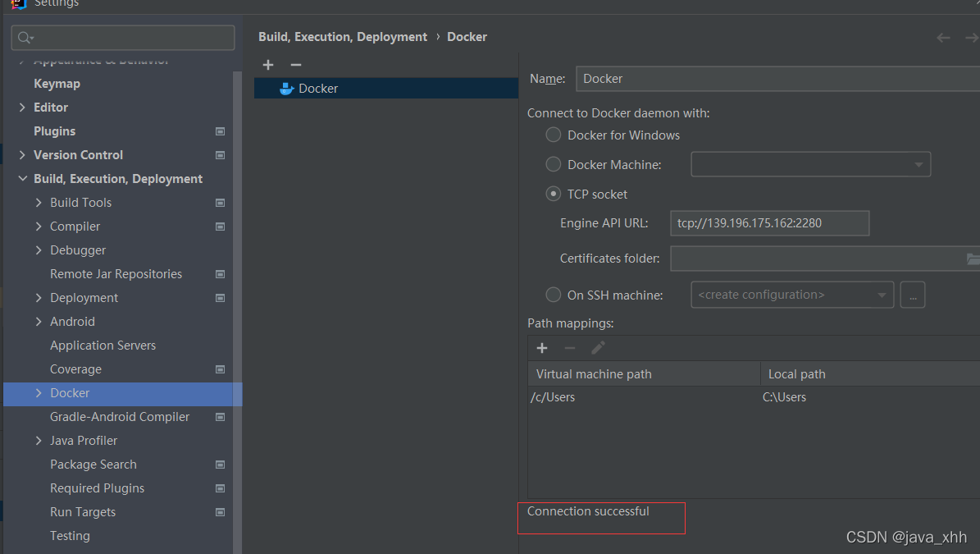
Task: Expand the Deployment node
Action: 39,298
